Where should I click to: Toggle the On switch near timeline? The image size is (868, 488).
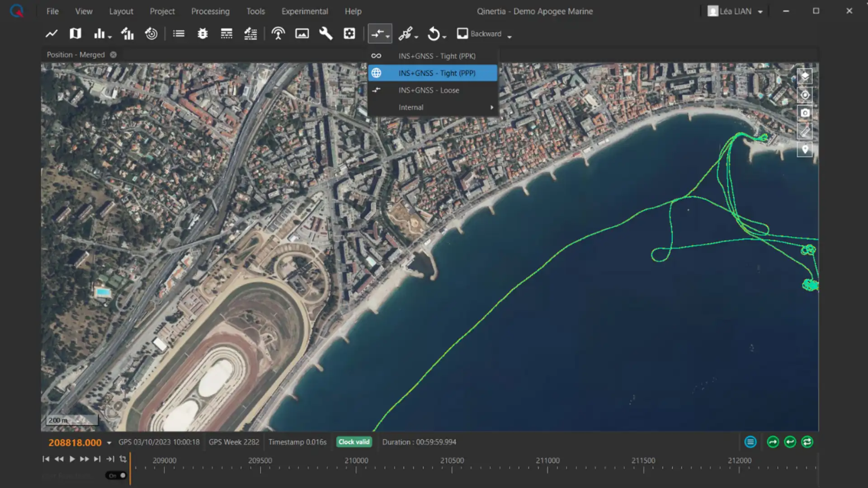pyautogui.click(x=116, y=475)
